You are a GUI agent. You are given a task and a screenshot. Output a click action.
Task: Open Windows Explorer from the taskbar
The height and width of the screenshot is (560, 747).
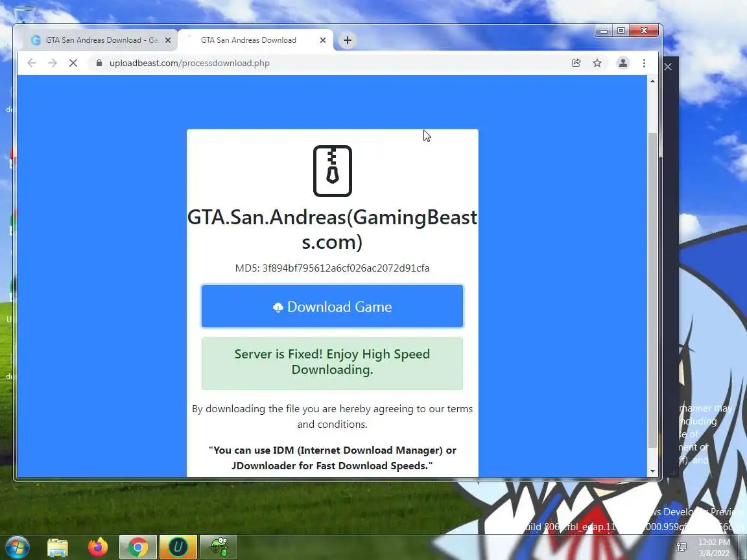coord(58,547)
